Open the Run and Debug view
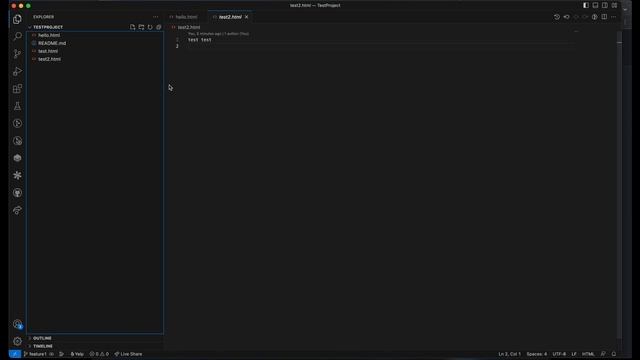The width and height of the screenshot is (640, 360). 17,71
